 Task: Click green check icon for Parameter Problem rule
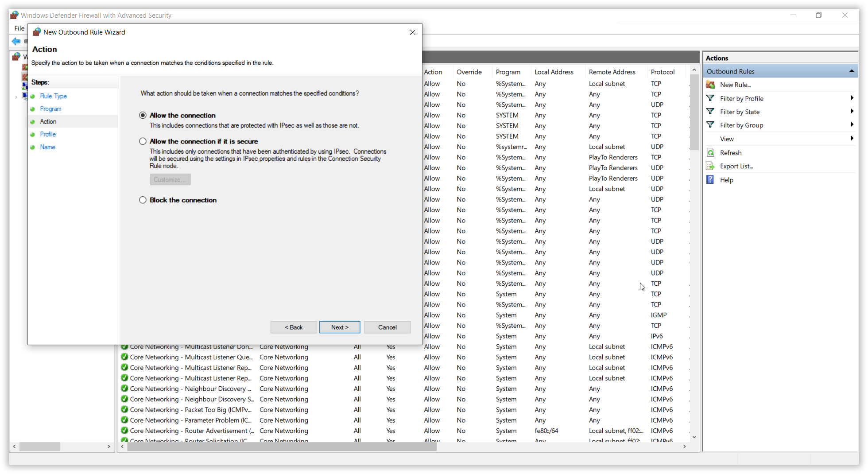124,420
